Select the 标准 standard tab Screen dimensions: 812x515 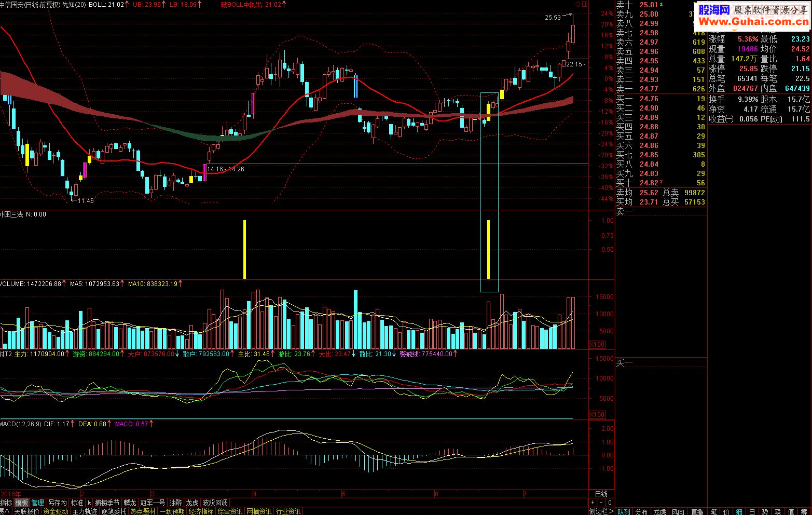(77, 503)
